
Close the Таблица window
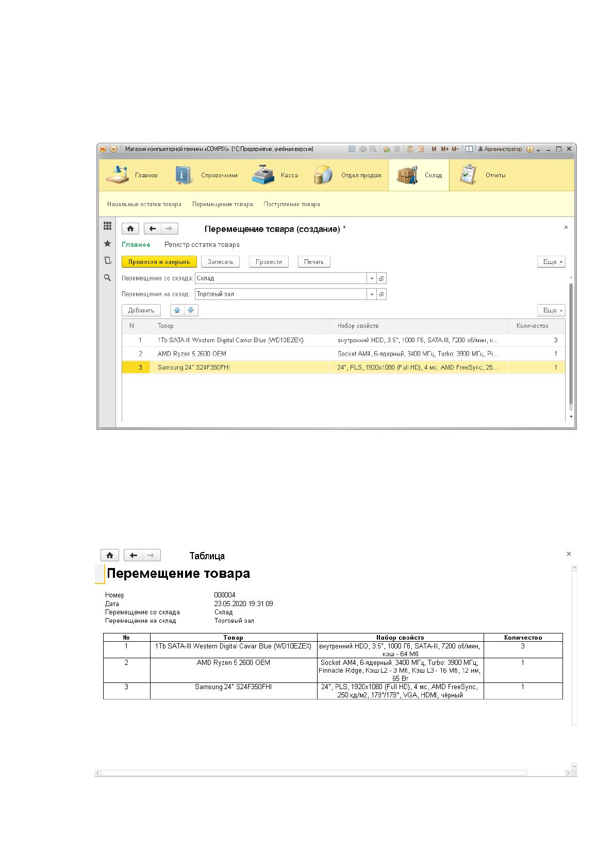(x=569, y=554)
